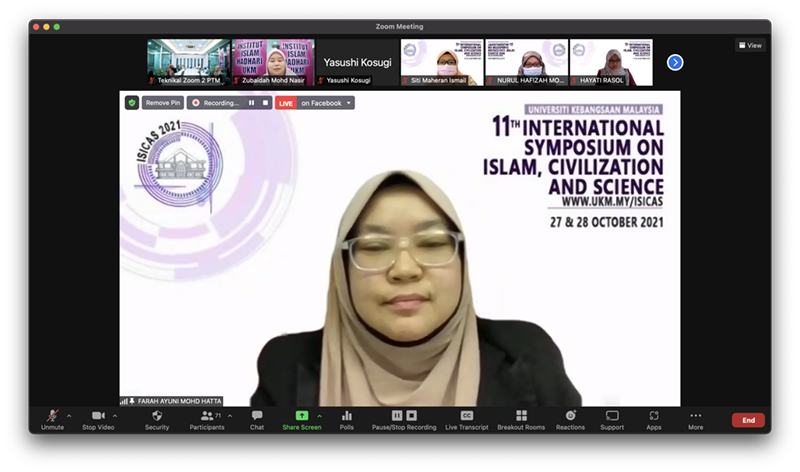Select Yasushi Kosugi participant thumbnail

point(356,63)
